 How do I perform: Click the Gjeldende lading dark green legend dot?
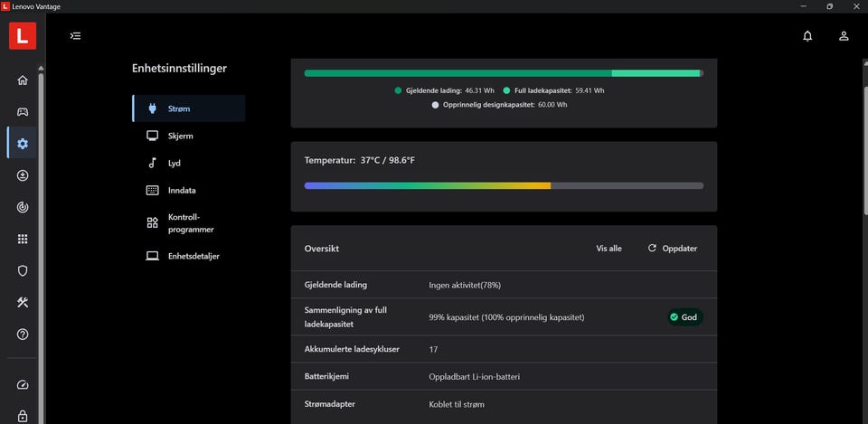pos(398,90)
